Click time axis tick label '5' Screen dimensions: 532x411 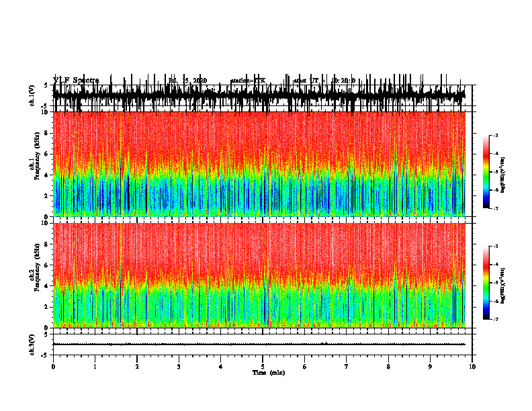click(263, 367)
